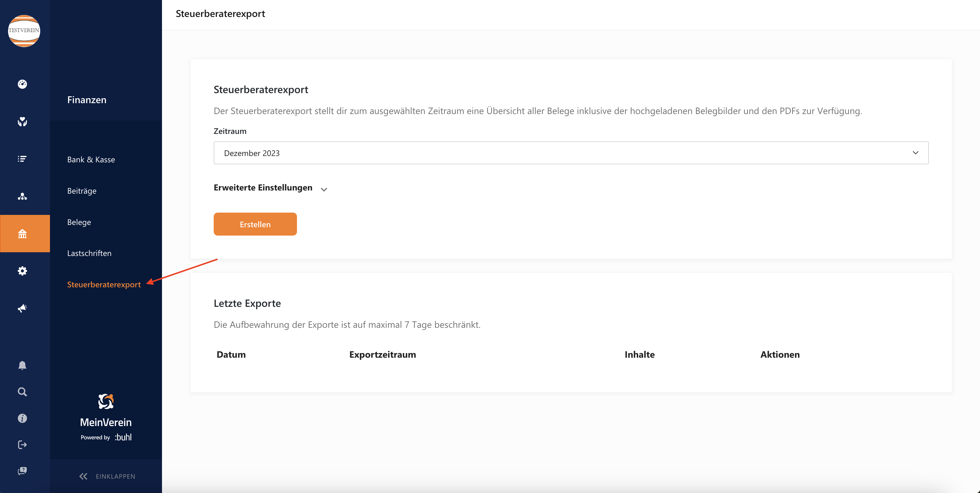Click the orange Erstellen button
980x493 pixels.
click(x=255, y=224)
